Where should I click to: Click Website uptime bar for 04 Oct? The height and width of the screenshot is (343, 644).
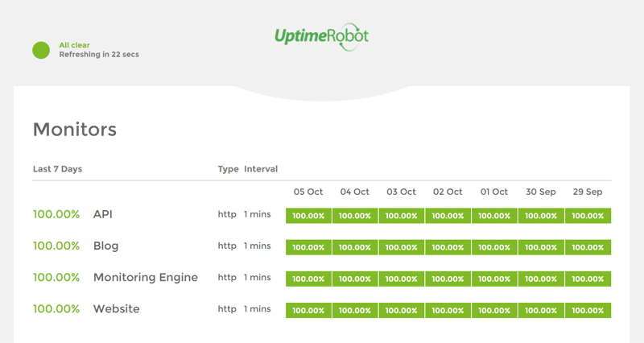[x=355, y=310]
